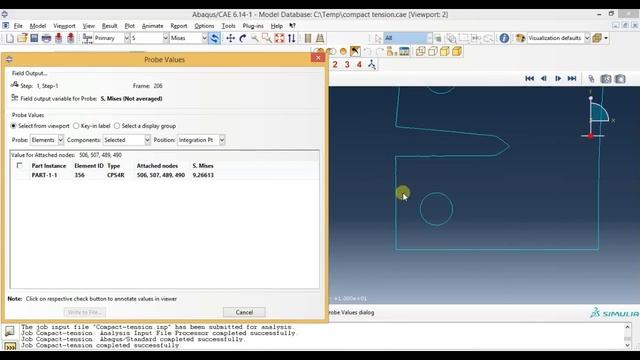The width and height of the screenshot is (640, 360).
Task: Click the CPS4R element type cell
Action: click(116, 175)
